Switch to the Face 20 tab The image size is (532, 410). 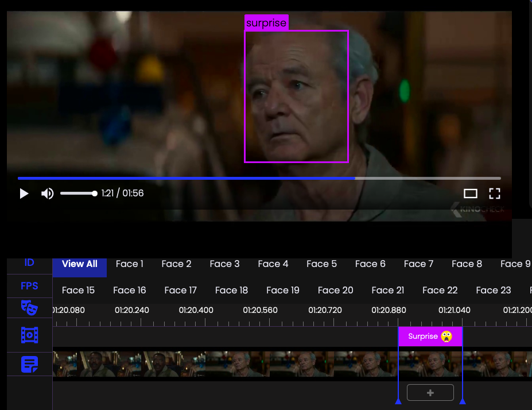pos(336,290)
